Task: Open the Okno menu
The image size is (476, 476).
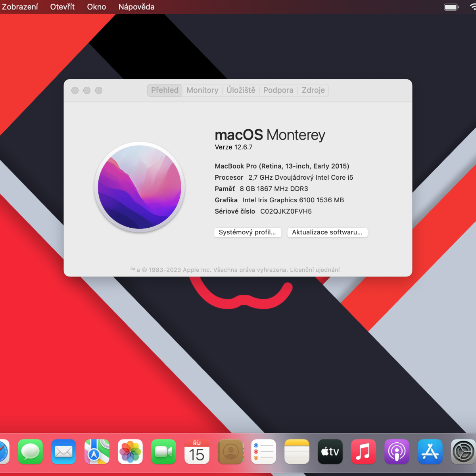Action: click(x=96, y=7)
